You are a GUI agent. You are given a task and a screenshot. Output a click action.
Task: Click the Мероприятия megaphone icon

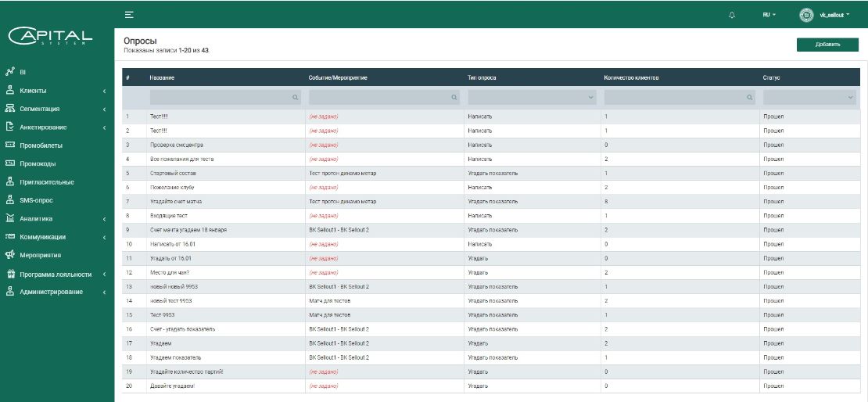[10, 255]
